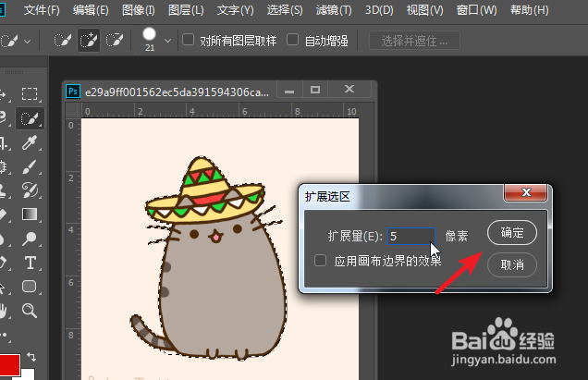Select the History Brush tool
This screenshot has height=380, width=588.
[30, 190]
